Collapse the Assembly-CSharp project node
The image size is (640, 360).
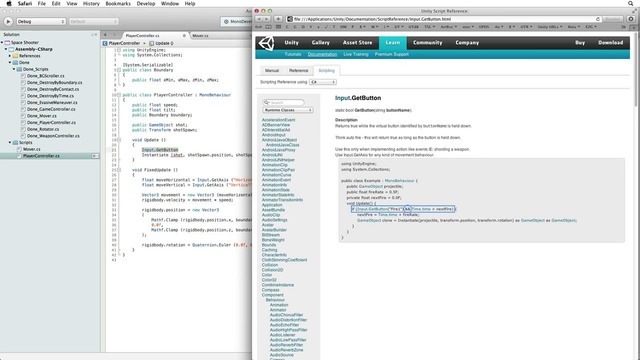click(x=6, y=49)
